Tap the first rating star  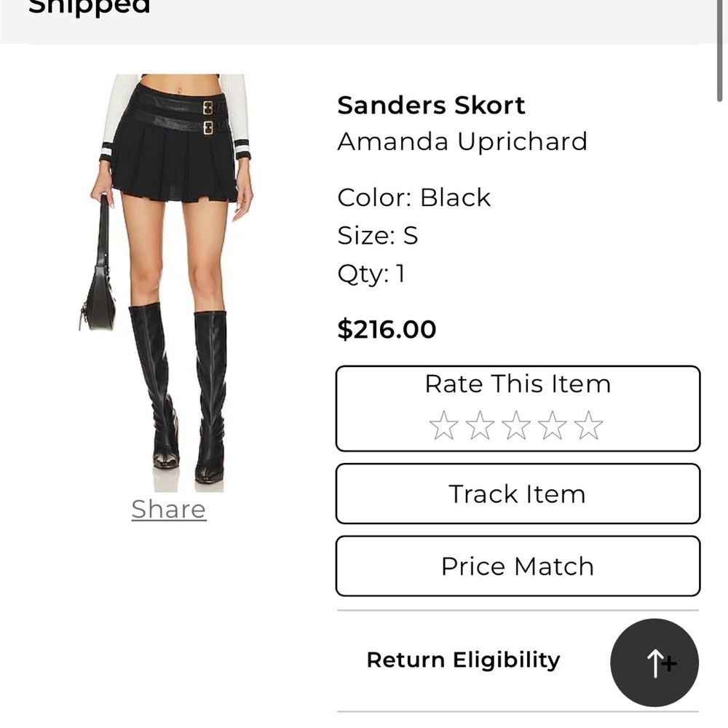pos(446,424)
